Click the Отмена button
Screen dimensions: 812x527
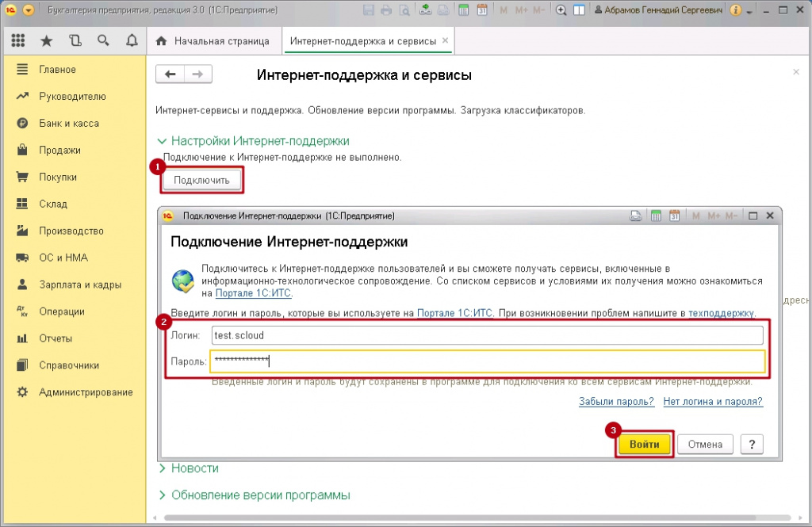(x=705, y=444)
